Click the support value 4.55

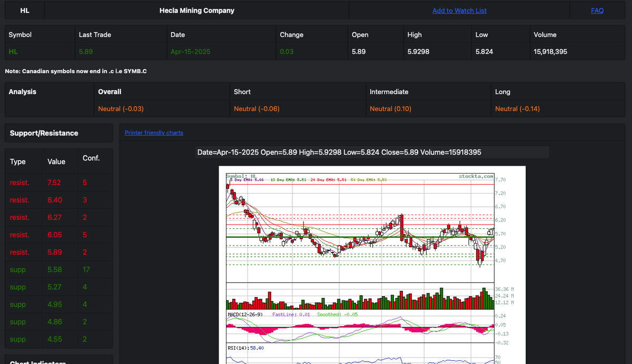point(54,339)
